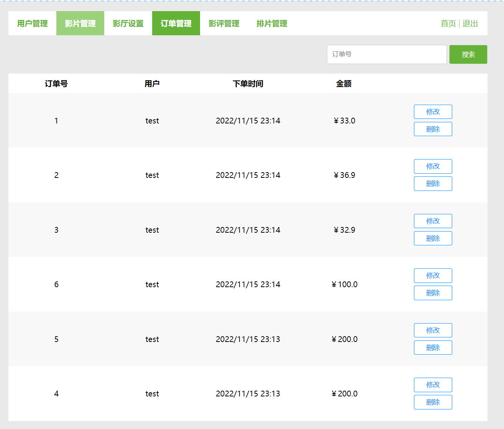
Task: Click 删除 for order number 4
Action: 433,402
